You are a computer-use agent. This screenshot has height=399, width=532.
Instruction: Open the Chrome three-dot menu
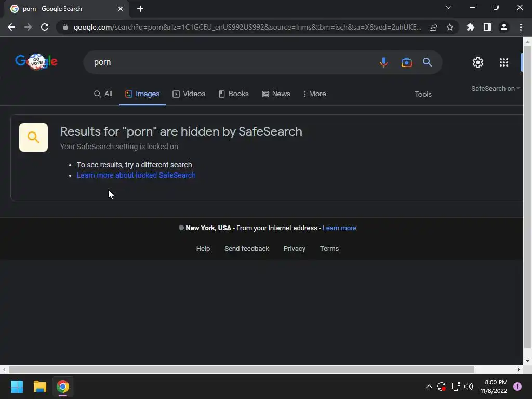pyautogui.click(x=521, y=27)
